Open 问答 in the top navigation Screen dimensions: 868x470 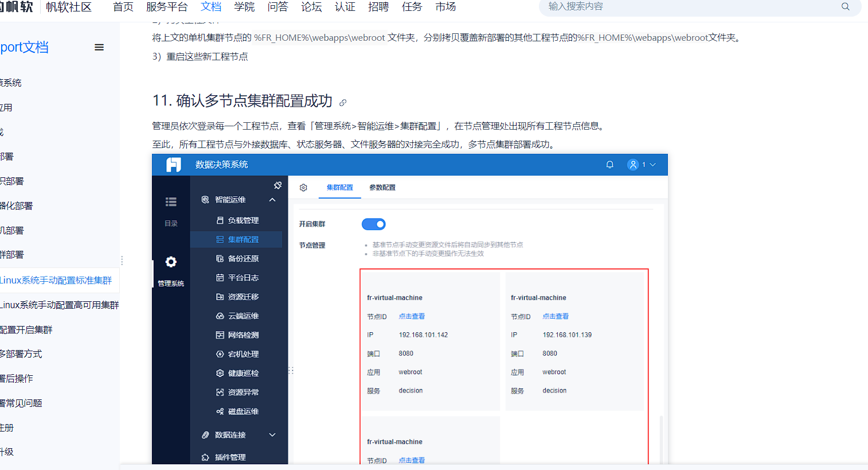(278, 7)
